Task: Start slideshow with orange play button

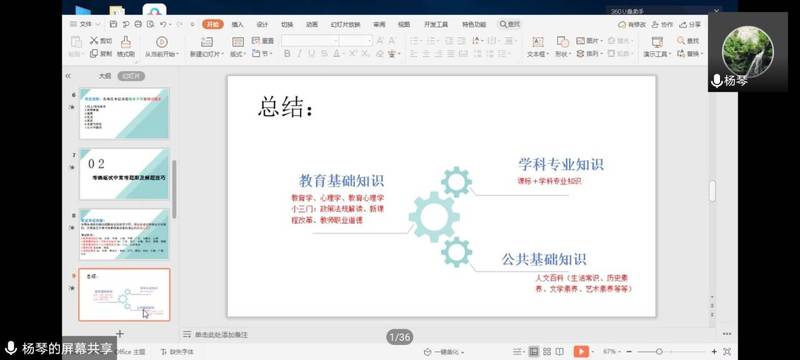Action: [581, 351]
